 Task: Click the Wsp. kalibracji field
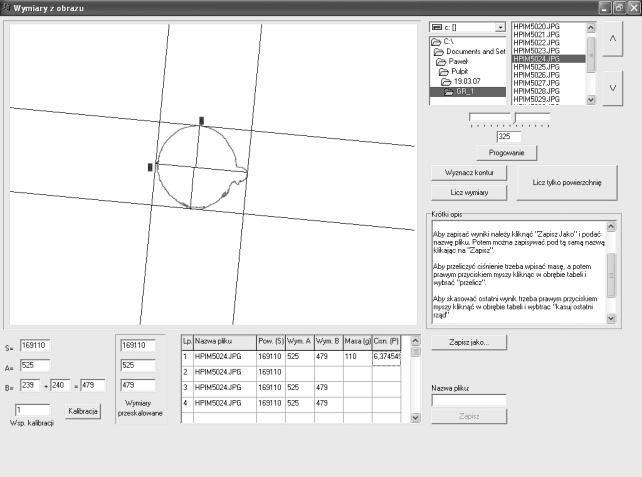pos(33,410)
